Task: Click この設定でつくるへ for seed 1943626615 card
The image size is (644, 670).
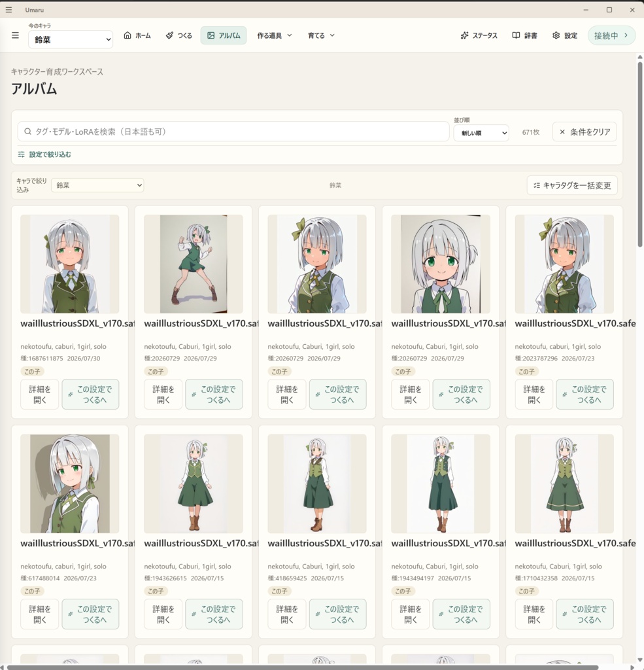Action: (x=214, y=614)
